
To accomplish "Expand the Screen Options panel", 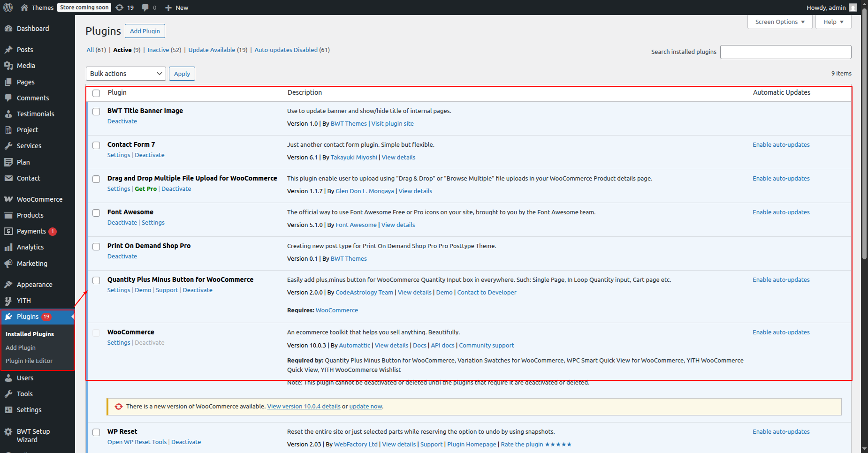I will tap(779, 22).
